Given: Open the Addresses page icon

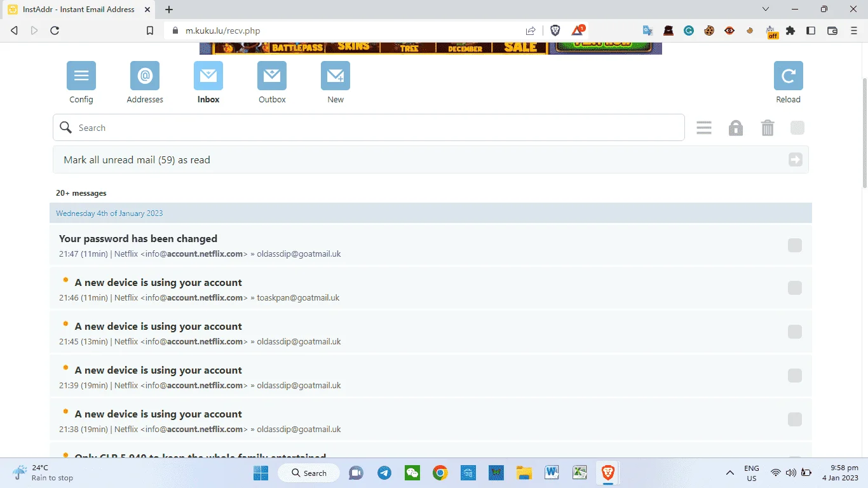Looking at the screenshot, I should (x=145, y=76).
